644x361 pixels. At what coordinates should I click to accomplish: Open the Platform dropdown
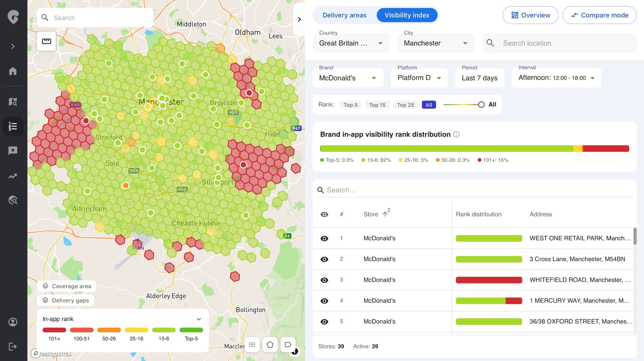point(419,78)
